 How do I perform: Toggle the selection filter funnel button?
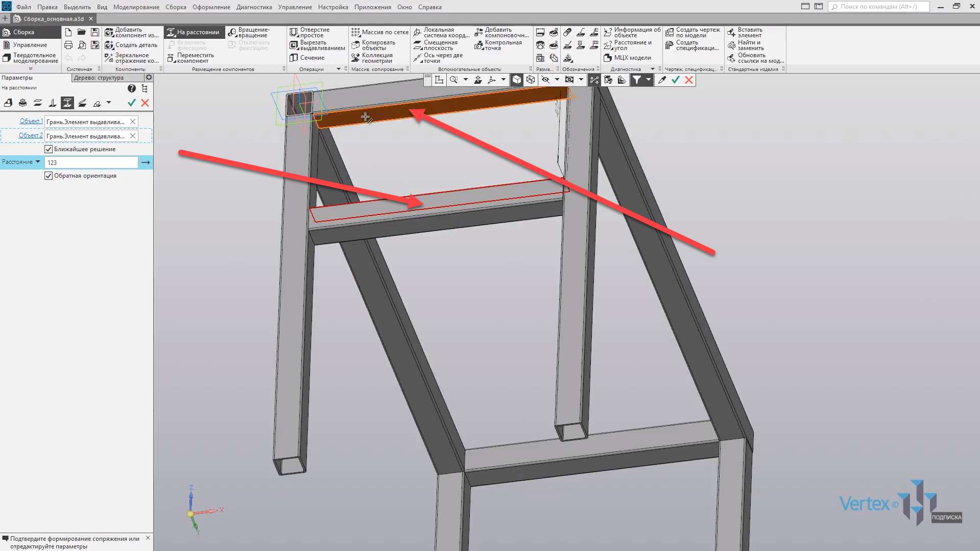coord(637,80)
